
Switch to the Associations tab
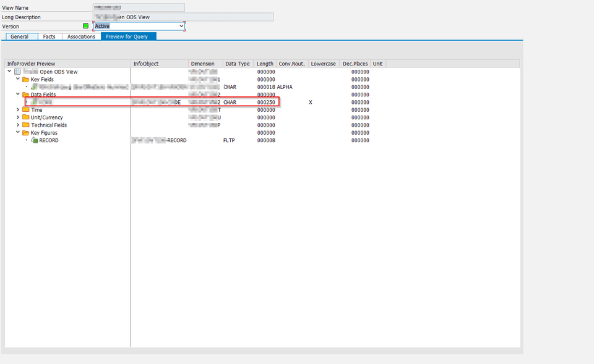tap(81, 36)
